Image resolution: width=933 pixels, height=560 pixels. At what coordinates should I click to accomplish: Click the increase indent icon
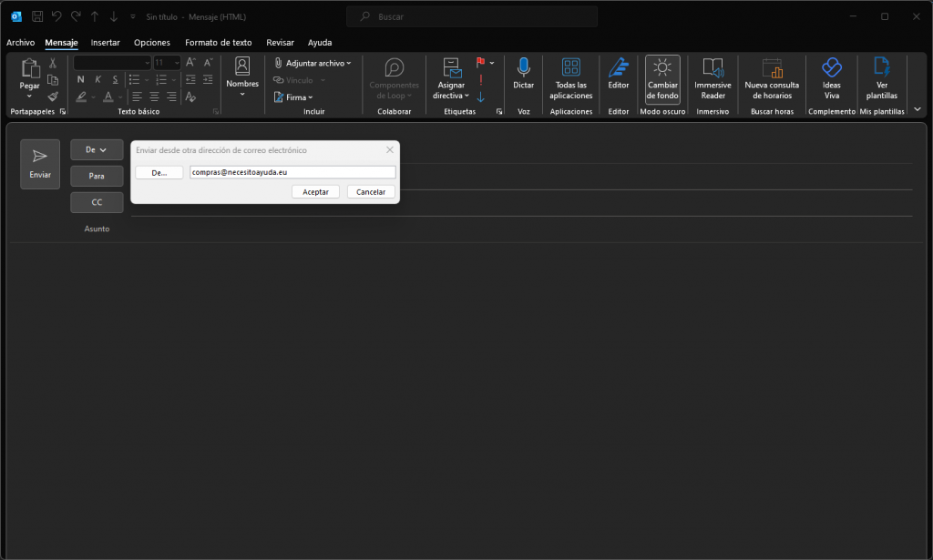click(x=208, y=79)
